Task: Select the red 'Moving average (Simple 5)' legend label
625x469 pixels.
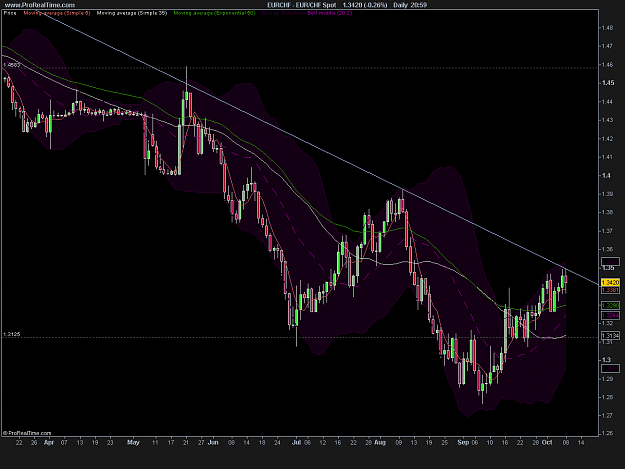Action: [57, 13]
